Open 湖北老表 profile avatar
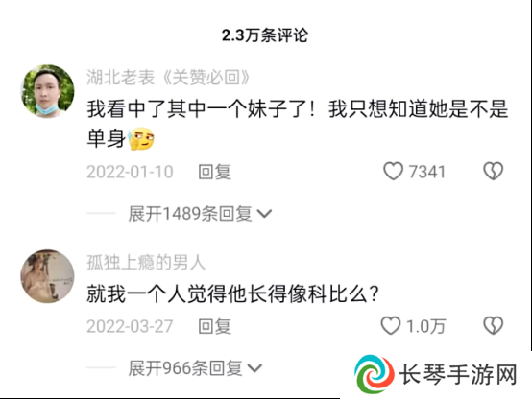This screenshot has height=399, width=532. tap(47, 91)
